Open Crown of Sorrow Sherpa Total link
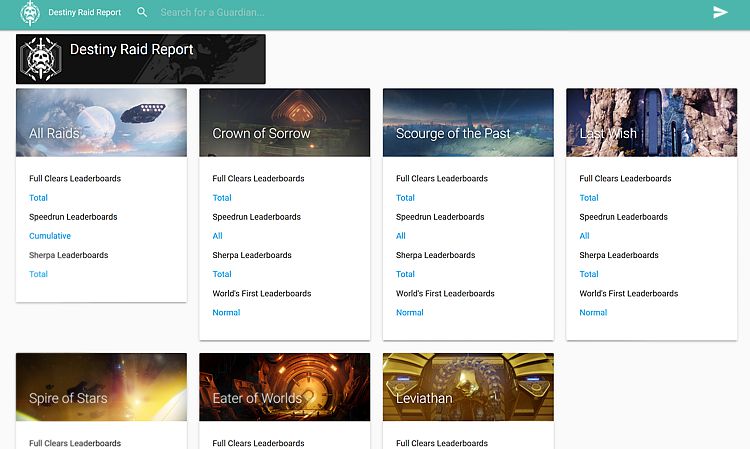This screenshot has height=449, width=750. point(222,274)
